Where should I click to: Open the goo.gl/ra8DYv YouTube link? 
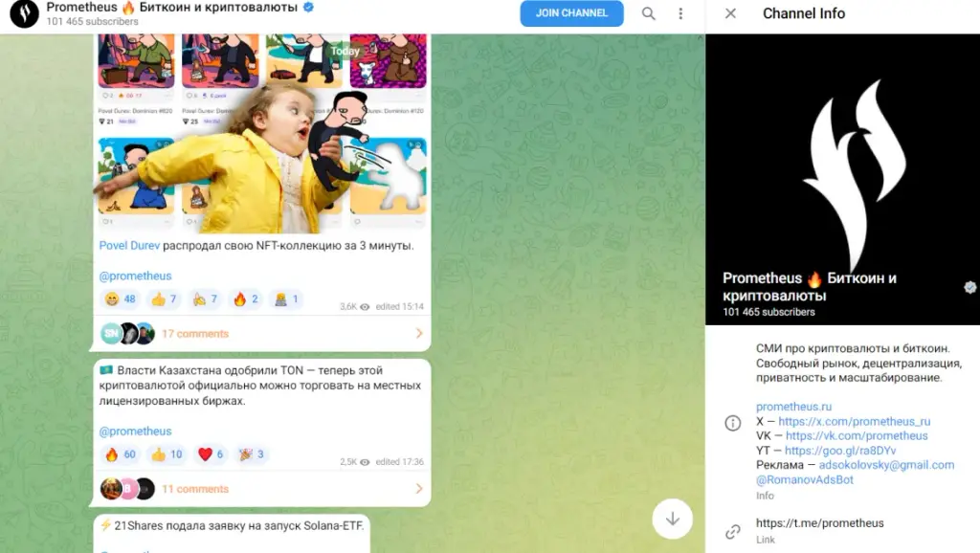click(x=840, y=450)
